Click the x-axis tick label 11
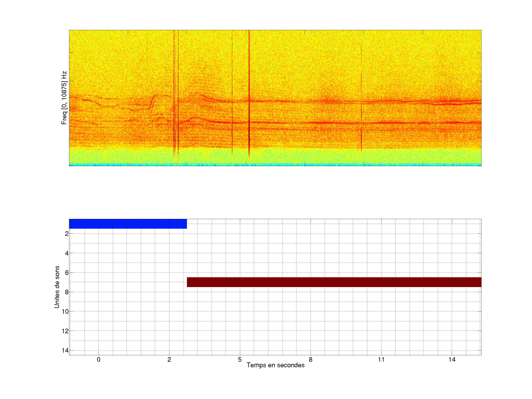Viewport: 532px width, 399px height. [x=381, y=359]
